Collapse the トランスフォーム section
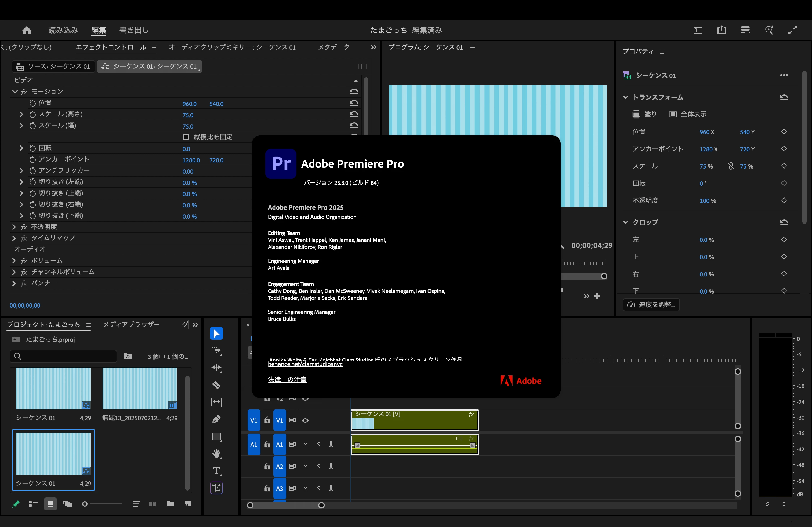 tap(625, 97)
